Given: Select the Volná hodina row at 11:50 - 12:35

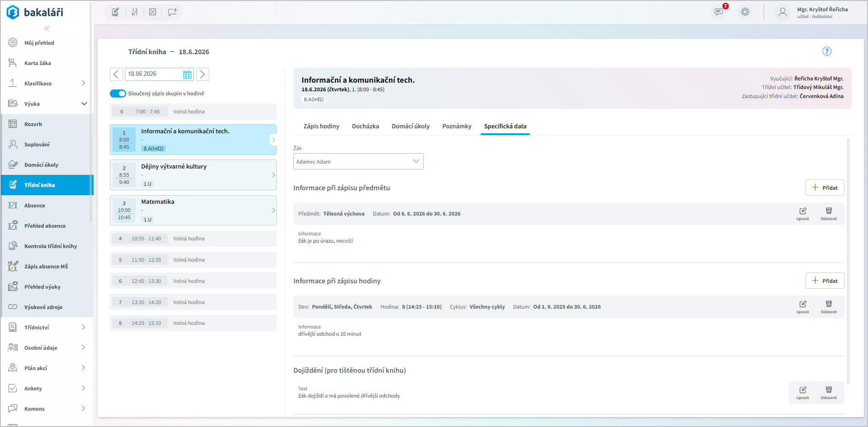Looking at the screenshot, I should pos(193,260).
